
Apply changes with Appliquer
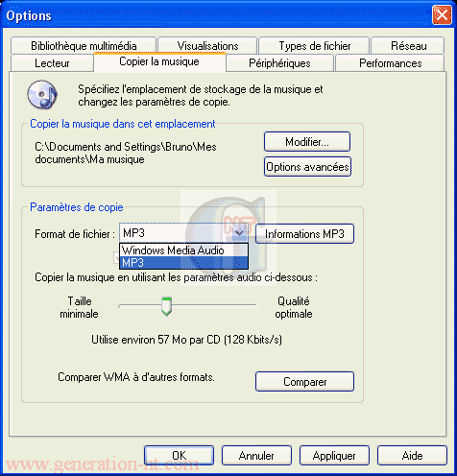point(334,455)
